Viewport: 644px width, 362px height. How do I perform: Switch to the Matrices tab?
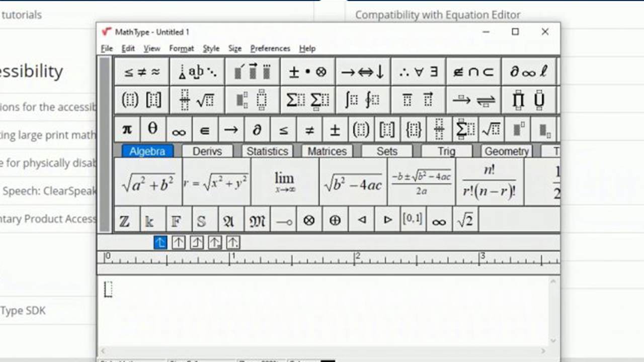pyautogui.click(x=327, y=151)
